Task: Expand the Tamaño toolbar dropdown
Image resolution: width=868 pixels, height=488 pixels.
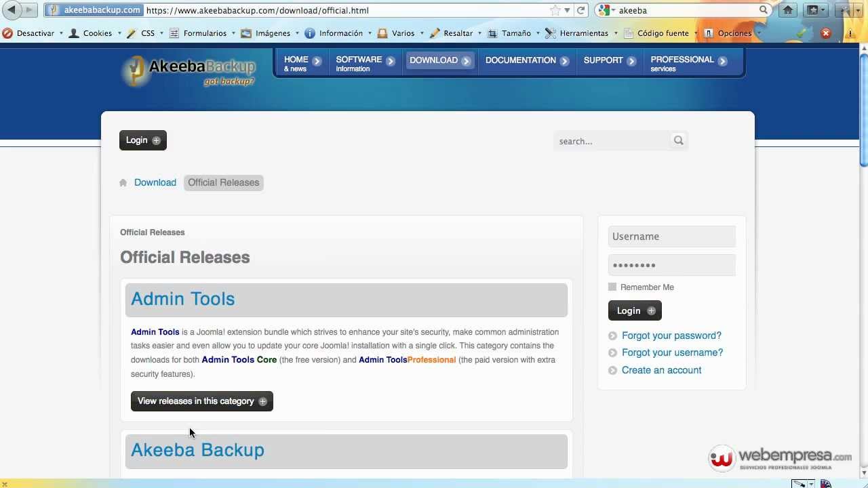Action: [538, 33]
